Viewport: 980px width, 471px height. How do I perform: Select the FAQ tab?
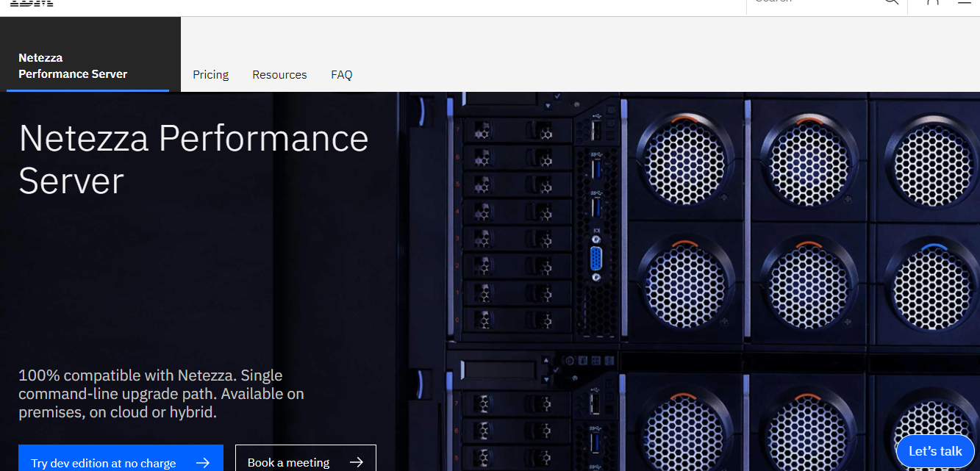341,75
